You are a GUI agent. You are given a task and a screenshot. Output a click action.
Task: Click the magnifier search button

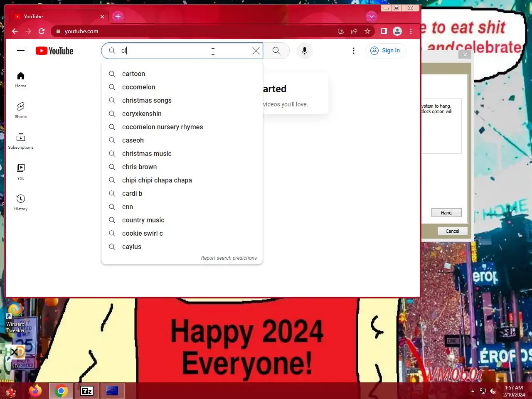tap(276, 51)
